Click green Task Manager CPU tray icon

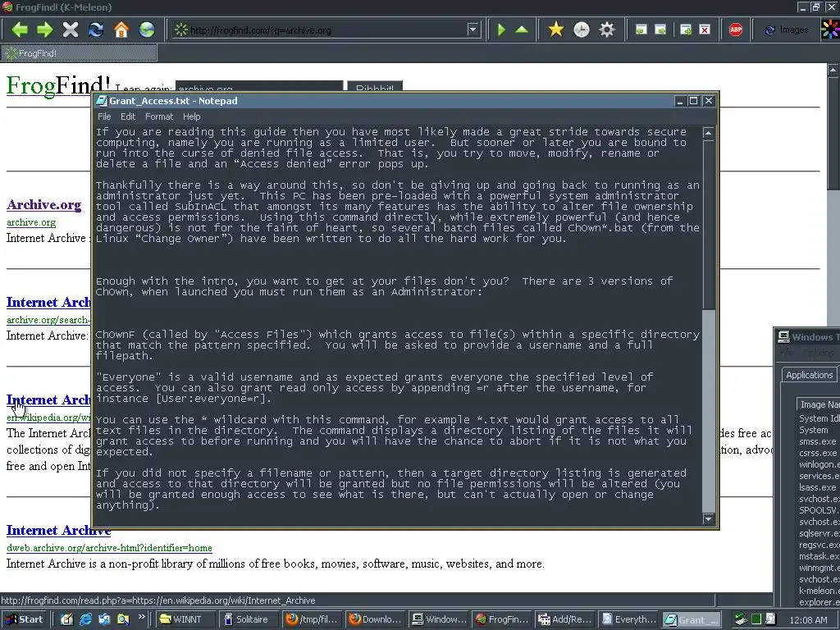(x=756, y=619)
